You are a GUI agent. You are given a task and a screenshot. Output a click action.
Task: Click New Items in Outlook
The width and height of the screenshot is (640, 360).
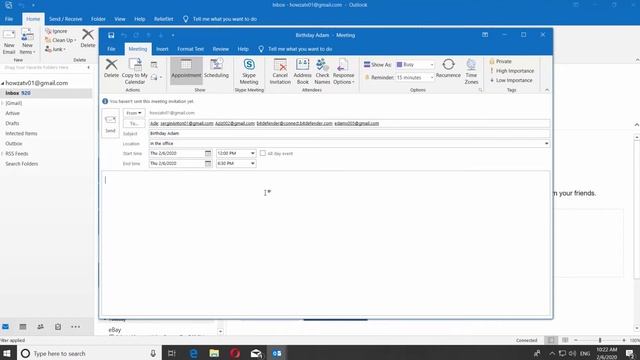[x=27, y=42]
